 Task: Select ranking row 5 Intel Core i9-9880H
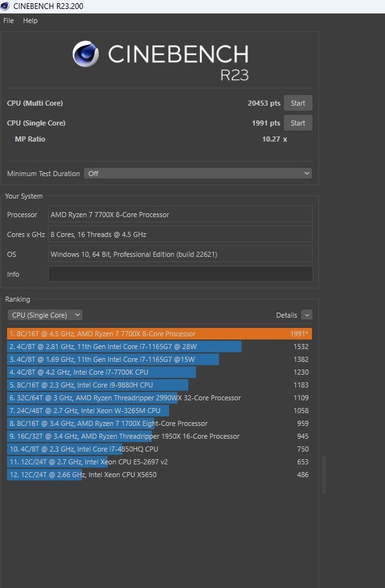[160, 385]
